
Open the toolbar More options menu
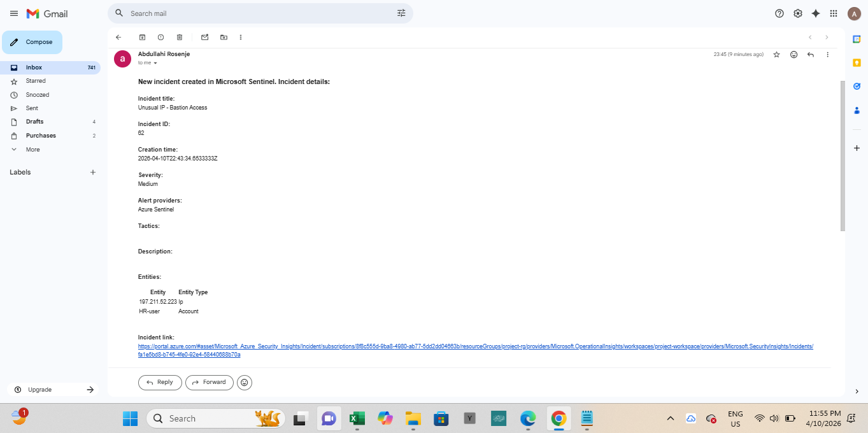coord(241,38)
